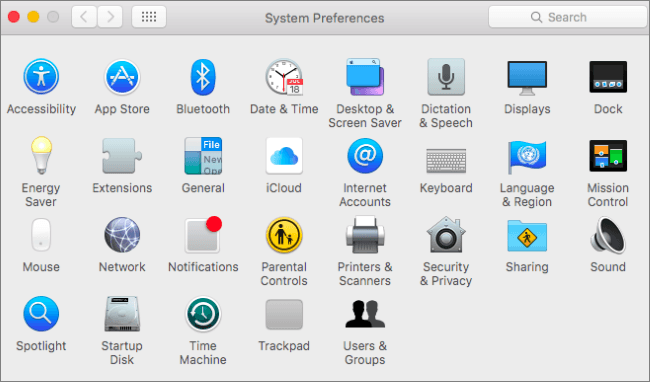The image size is (650, 382).
Task: Open Parental Controls pane
Action: pyautogui.click(x=284, y=235)
